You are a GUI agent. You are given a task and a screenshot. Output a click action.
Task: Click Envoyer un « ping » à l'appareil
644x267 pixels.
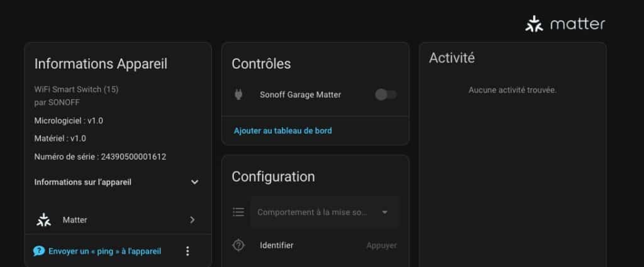coord(104,251)
